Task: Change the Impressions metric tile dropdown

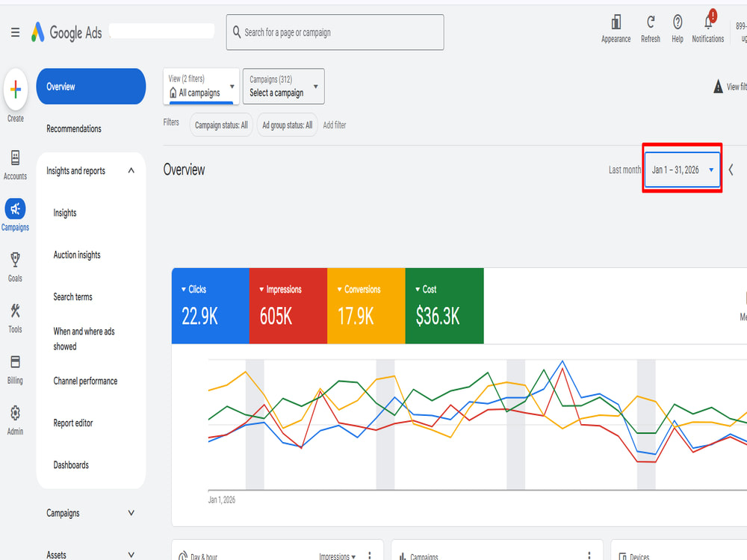Action: 280,289
